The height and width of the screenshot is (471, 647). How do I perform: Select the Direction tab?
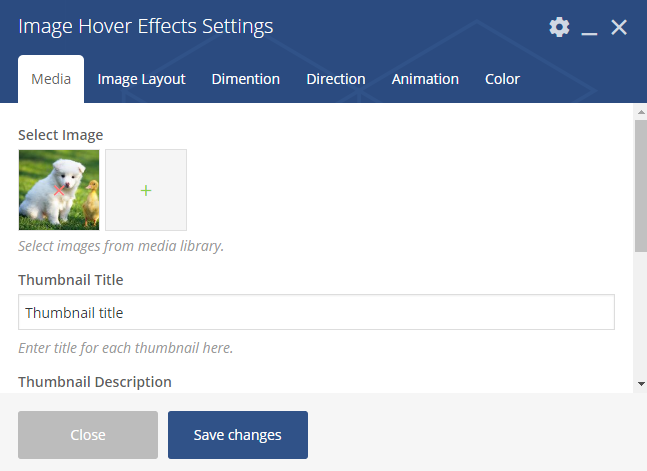[336, 79]
